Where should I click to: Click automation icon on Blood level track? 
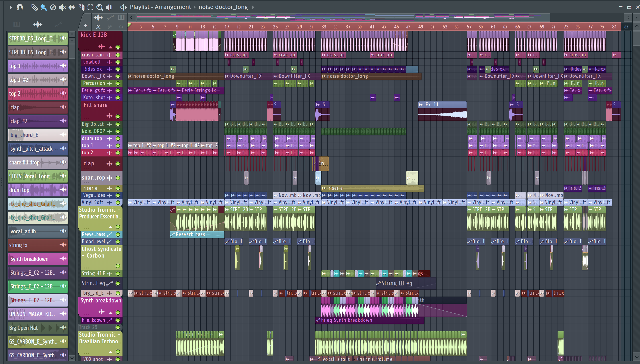point(110,242)
